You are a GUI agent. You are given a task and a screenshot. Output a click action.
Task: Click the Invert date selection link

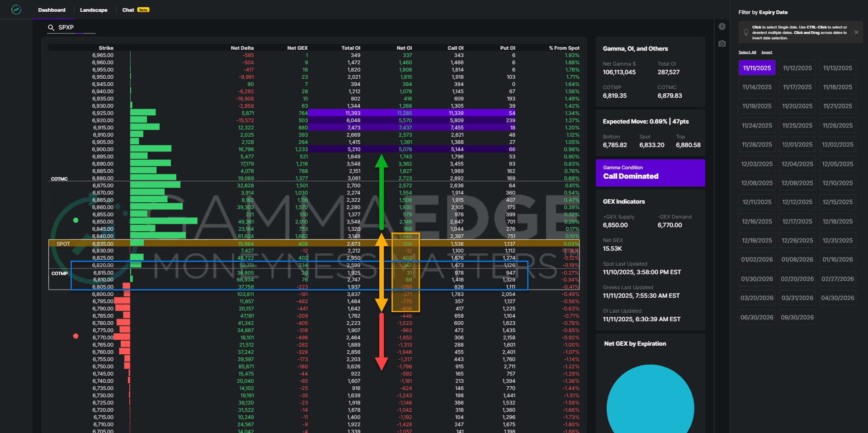(x=767, y=52)
